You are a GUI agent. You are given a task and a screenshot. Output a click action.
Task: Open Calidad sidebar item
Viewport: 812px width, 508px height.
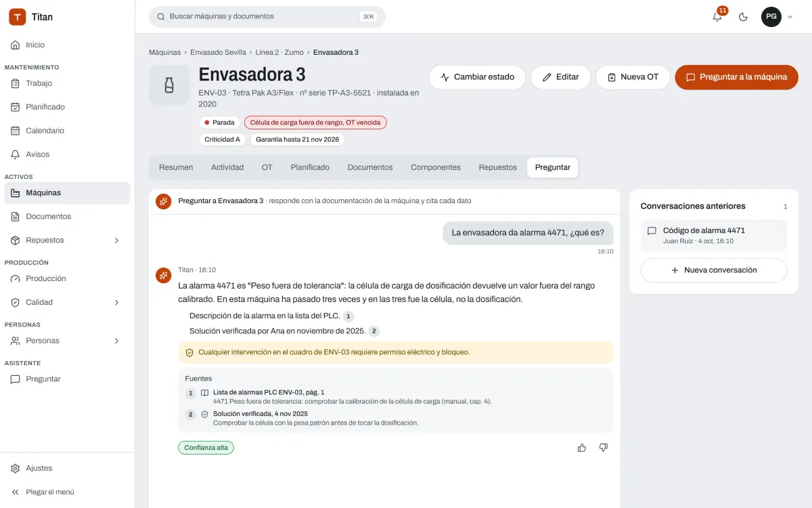(x=67, y=302)
